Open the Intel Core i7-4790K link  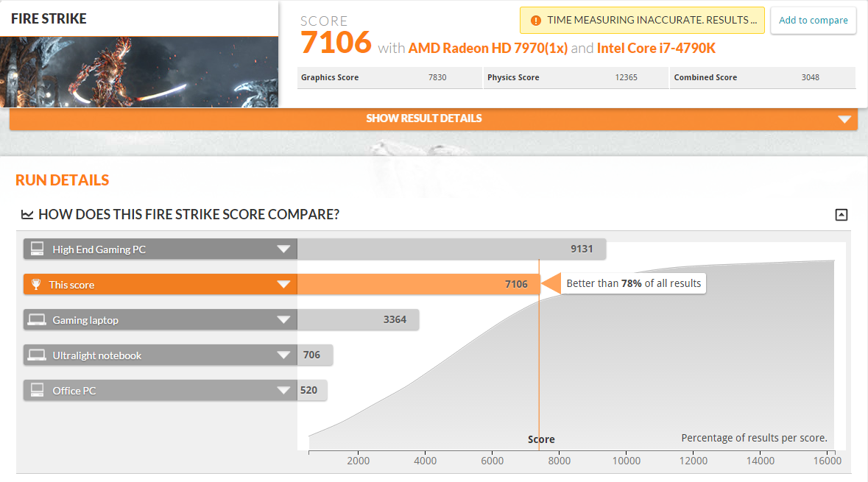click(x=656, y=48)
